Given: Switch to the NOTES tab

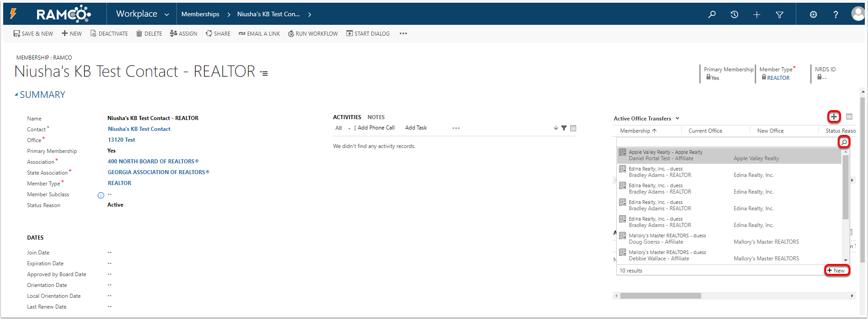Looking at the screenshot, I should (x=376, y=117).
